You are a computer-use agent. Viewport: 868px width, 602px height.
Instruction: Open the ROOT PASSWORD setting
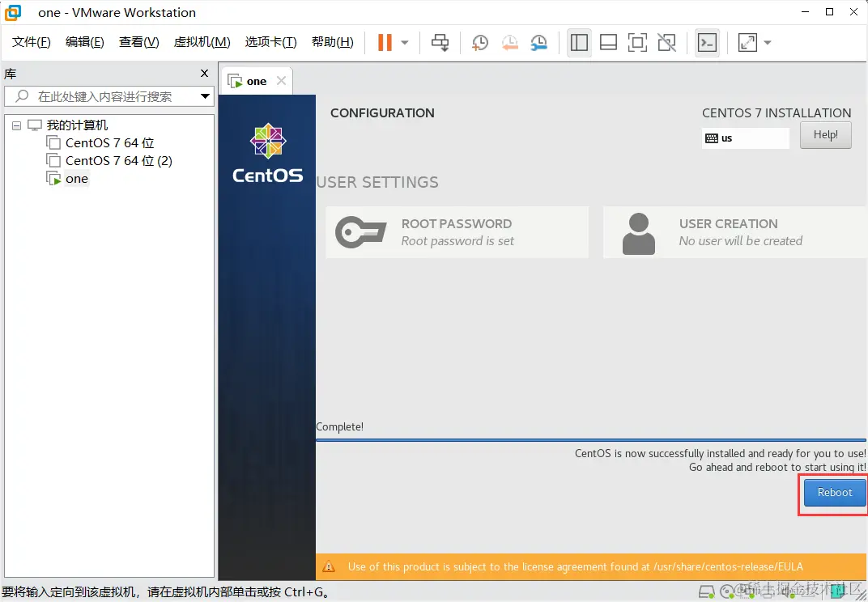(457, 232)
